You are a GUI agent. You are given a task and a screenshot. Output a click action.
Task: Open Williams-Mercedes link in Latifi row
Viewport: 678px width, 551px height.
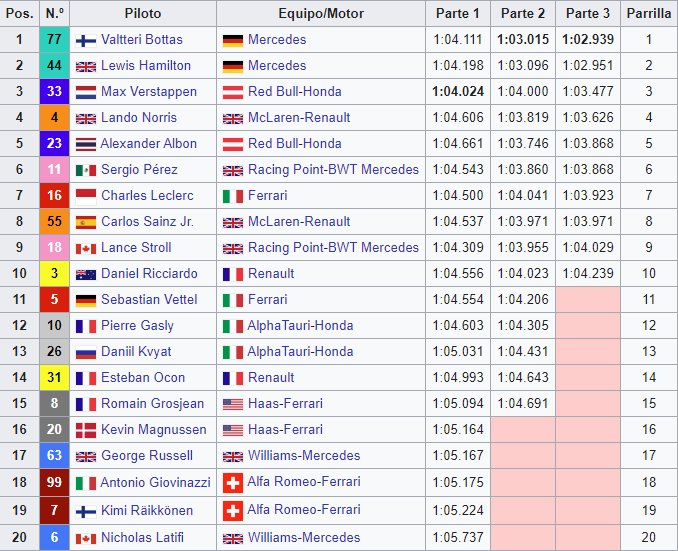[x=304, y=537]
